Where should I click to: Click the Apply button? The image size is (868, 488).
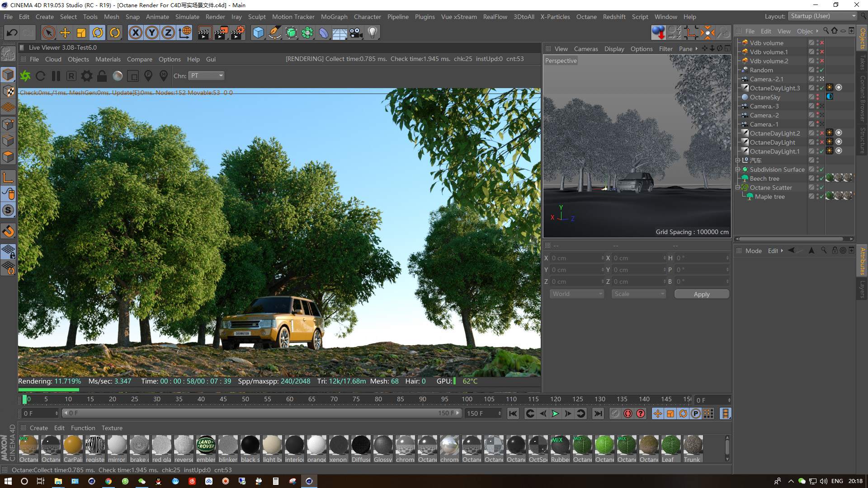click(701, 294)
